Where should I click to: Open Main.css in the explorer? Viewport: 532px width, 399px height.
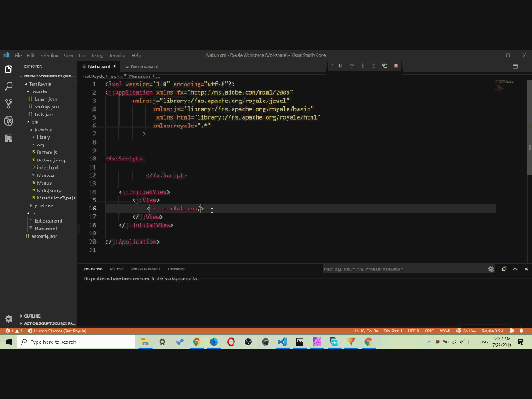(x=45, y=175)
